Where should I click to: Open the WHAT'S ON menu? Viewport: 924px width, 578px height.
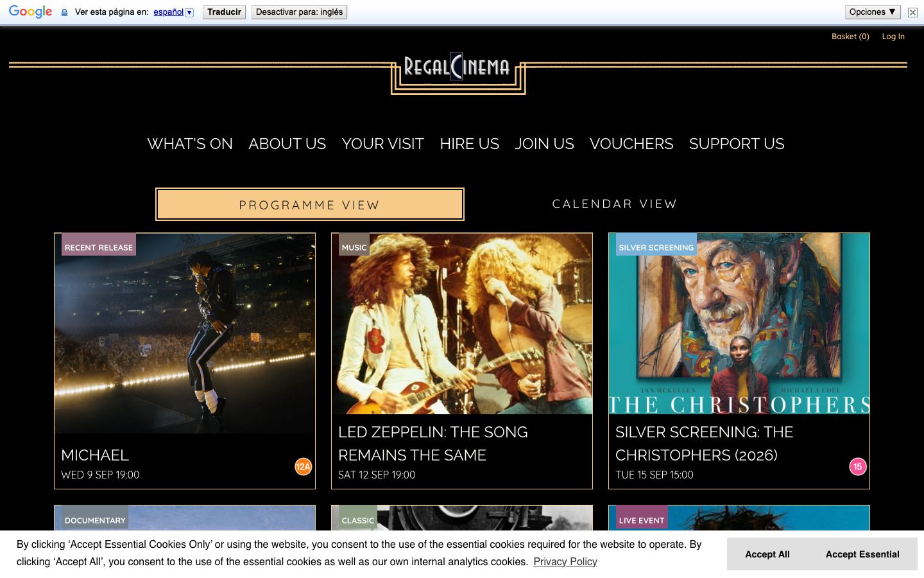pyautogui.click(x=190, y=144)
